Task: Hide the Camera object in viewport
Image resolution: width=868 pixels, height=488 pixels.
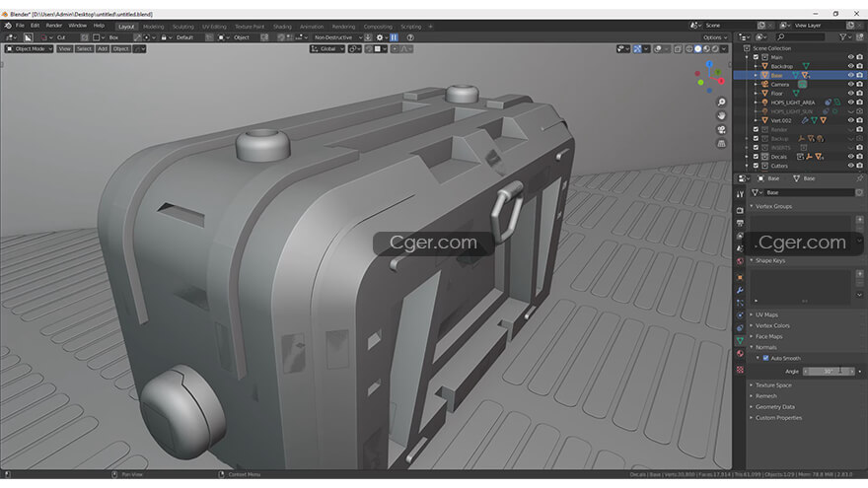Action: click(x=851, y=84)
